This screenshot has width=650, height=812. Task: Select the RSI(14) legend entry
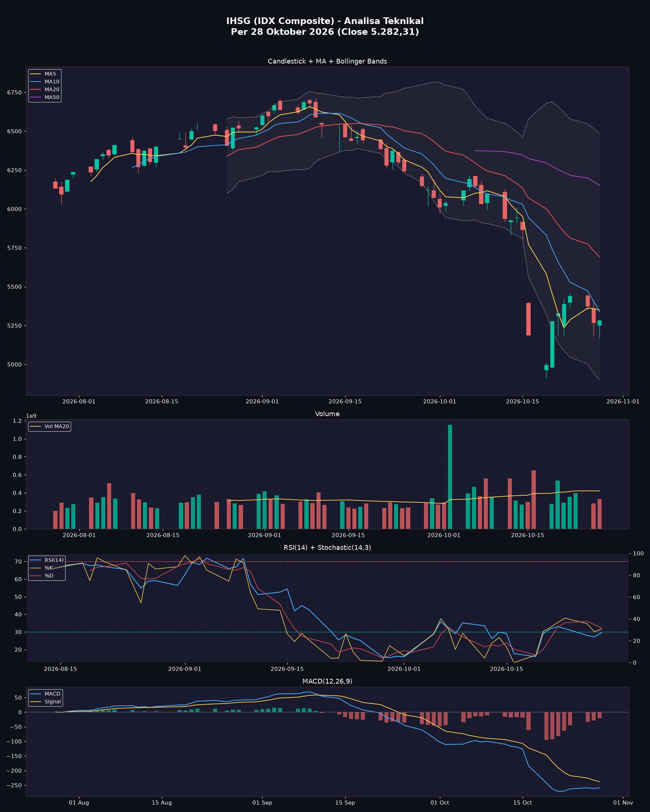click(x=46, y=560)
